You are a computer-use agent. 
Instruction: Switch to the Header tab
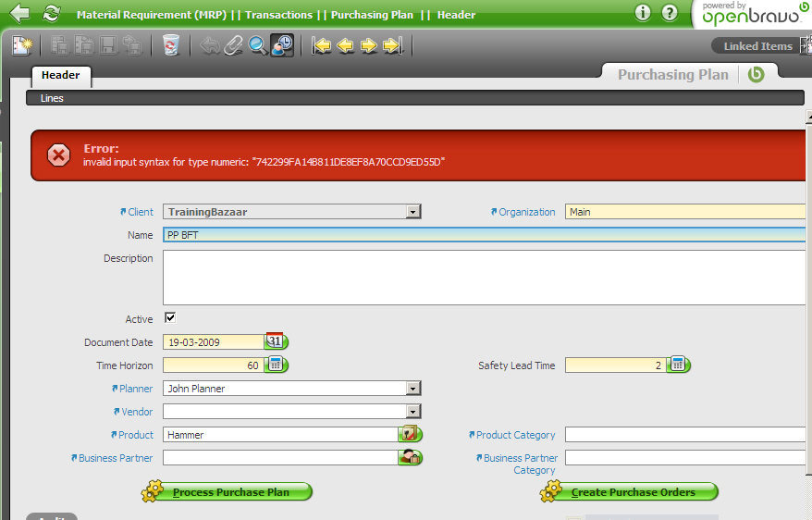pos(60,75)
